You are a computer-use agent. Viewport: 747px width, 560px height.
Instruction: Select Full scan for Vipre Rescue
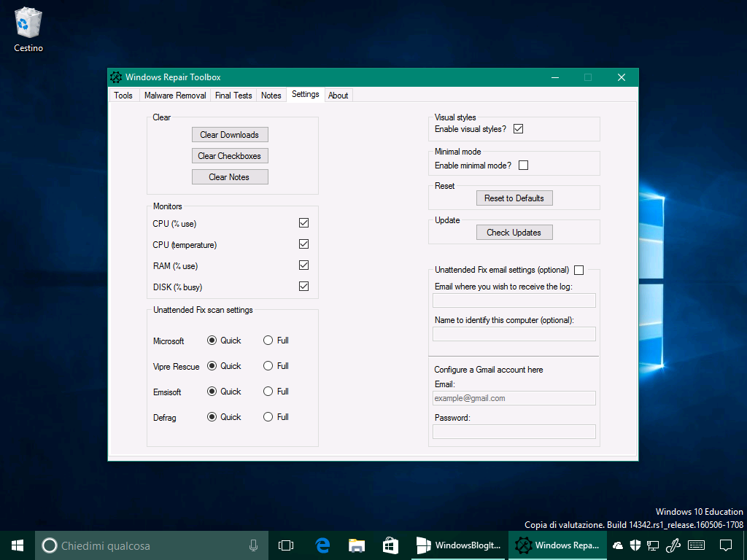click(x=276, y=366)
